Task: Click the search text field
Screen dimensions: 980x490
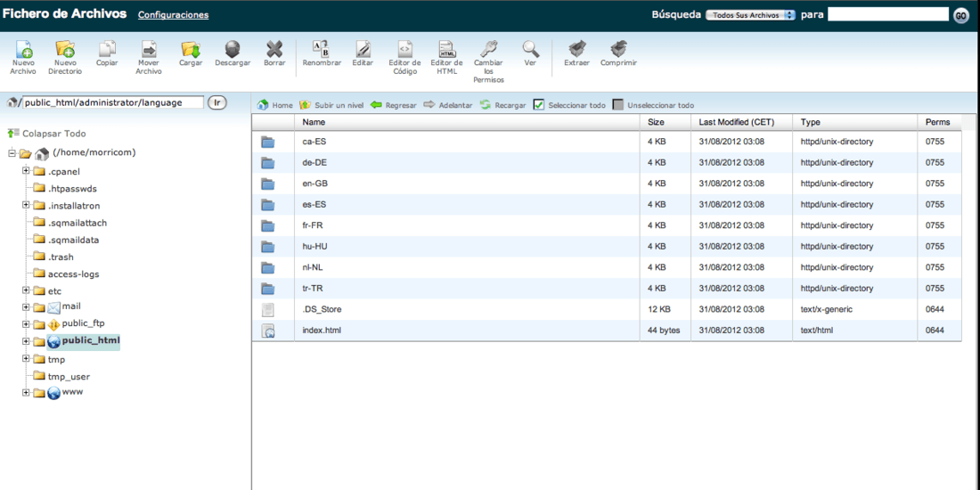Action: click(x=888, y=14)
